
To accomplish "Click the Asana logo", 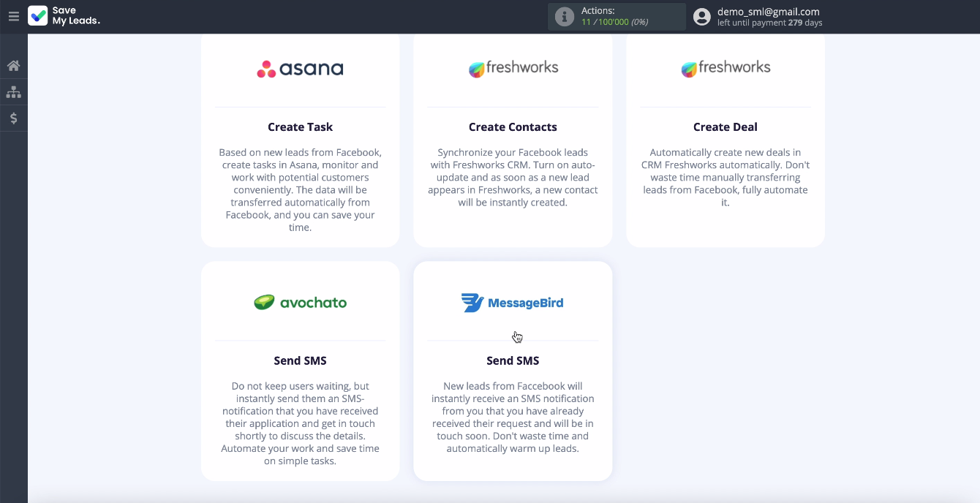I will [300, 69].
